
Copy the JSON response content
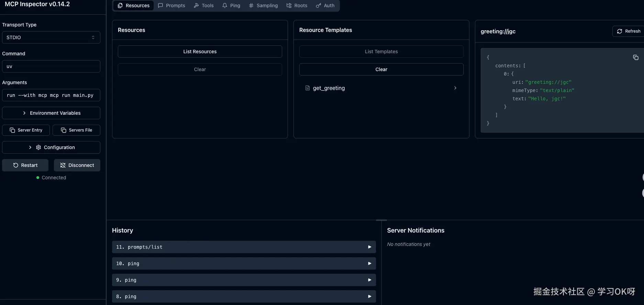[636, 57]
